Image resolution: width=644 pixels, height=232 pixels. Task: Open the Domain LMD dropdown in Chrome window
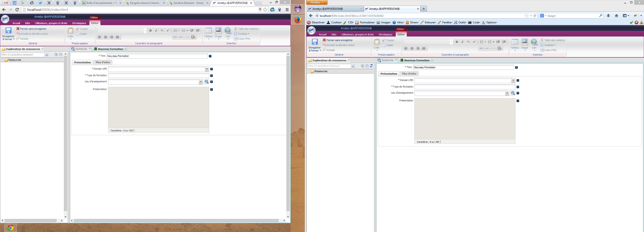coord(207,69)
